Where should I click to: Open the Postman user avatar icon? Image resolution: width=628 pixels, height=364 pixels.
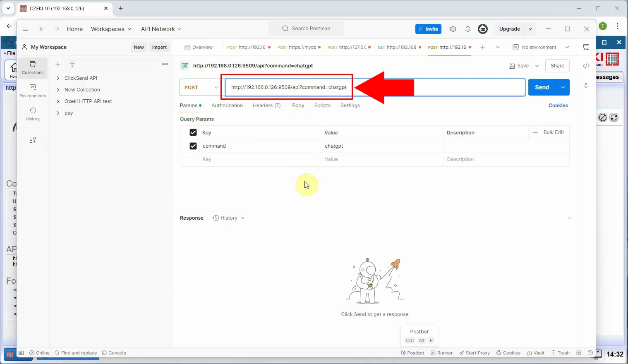tap(483, 29)
